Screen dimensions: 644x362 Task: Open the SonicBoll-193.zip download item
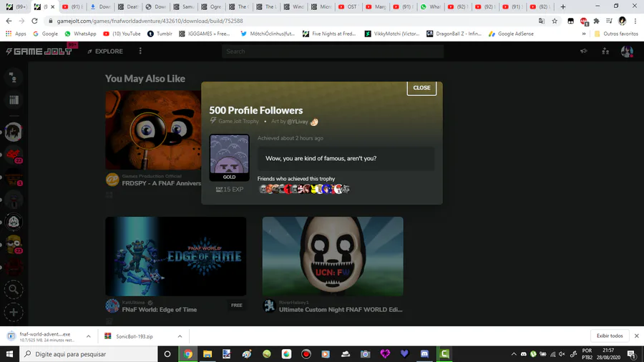point(135,336)
